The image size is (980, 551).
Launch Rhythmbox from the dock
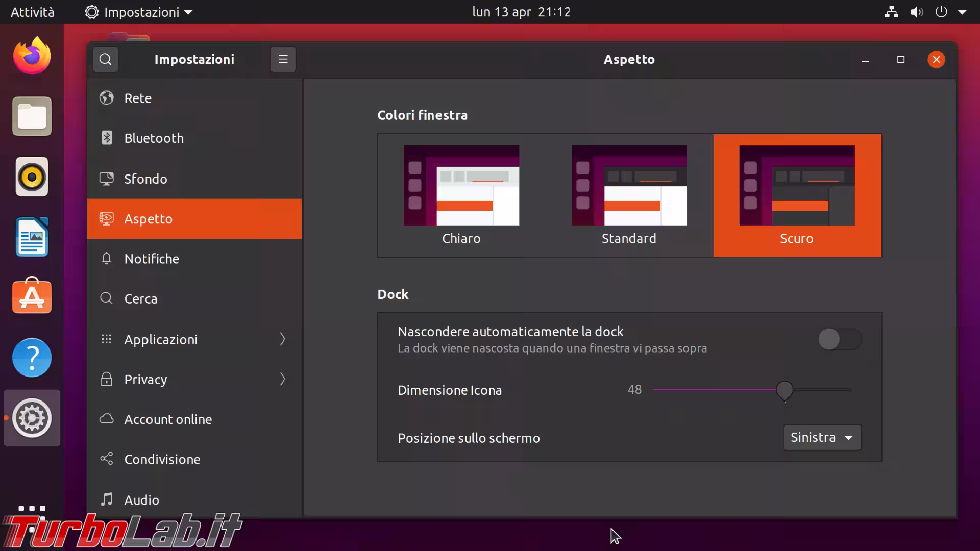32,177
